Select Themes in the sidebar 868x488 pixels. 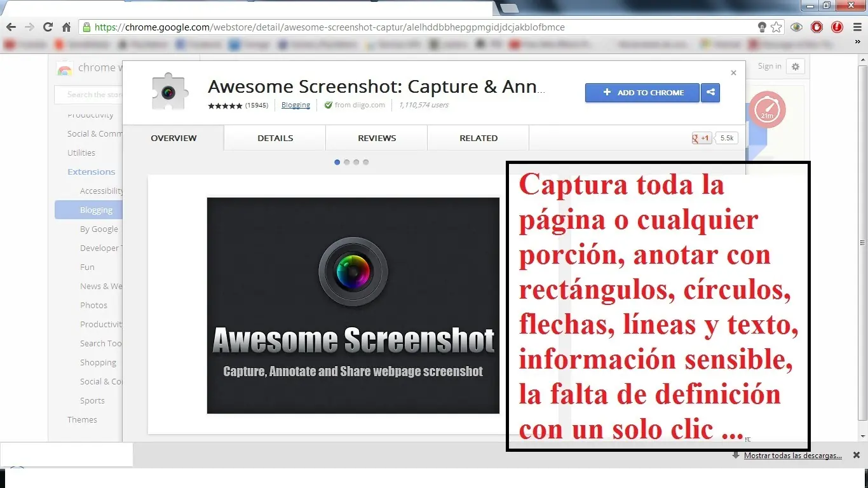click(x=82, y=419)
